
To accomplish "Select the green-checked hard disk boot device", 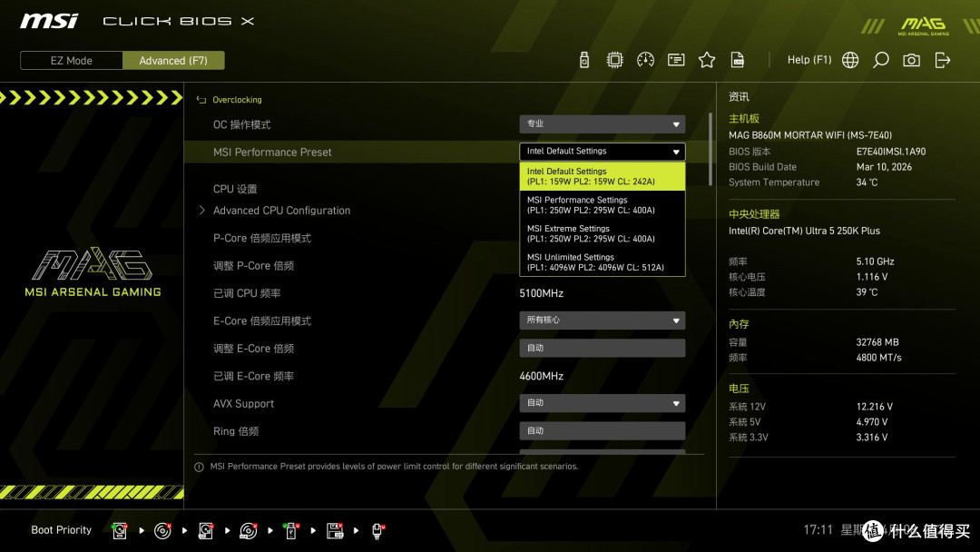I will click(x=120, y=531).
